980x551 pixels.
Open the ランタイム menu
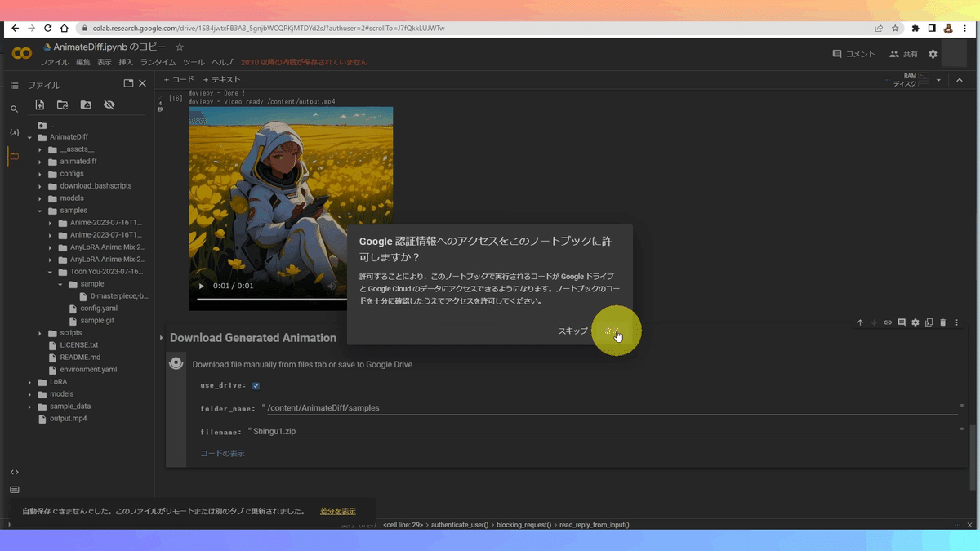[158, 62]
